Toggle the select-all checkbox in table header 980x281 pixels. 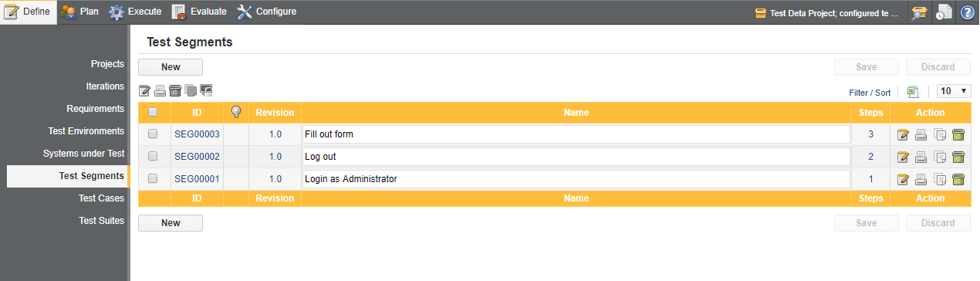[x=153, y=113]
